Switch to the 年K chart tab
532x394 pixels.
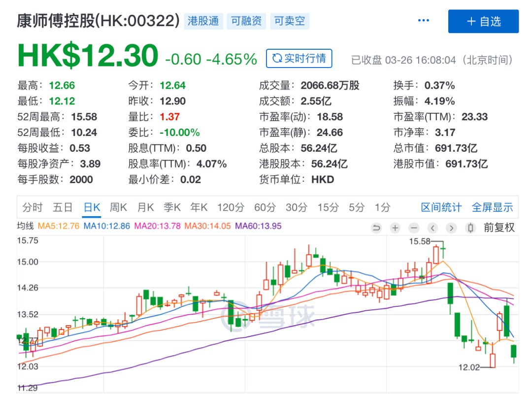click(x=199, y=207)
